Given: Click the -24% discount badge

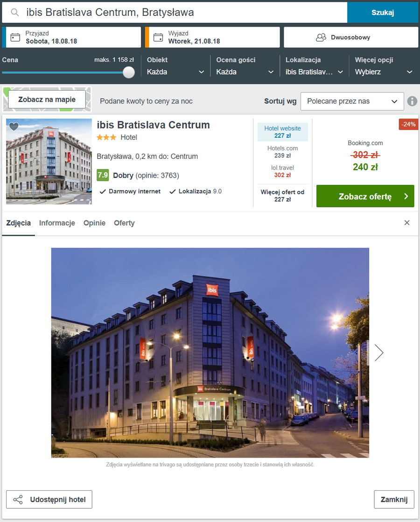Looking at the screenshot, I should pyautogui.click(x=408, y=124).
